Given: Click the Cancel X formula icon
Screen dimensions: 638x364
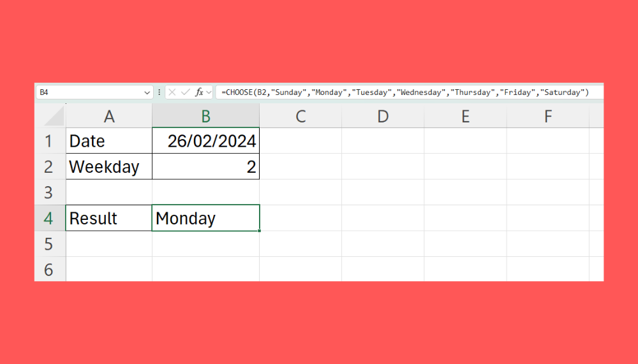Looking at the screenshot, I should 172,92.
